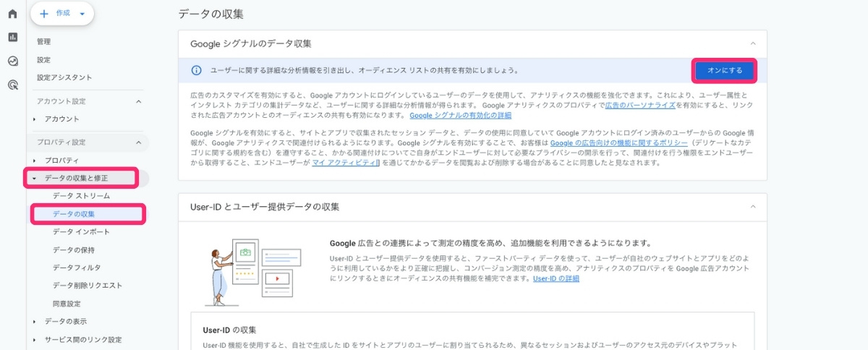Open the User-ID の詳細 link

[x=556, y=278]
